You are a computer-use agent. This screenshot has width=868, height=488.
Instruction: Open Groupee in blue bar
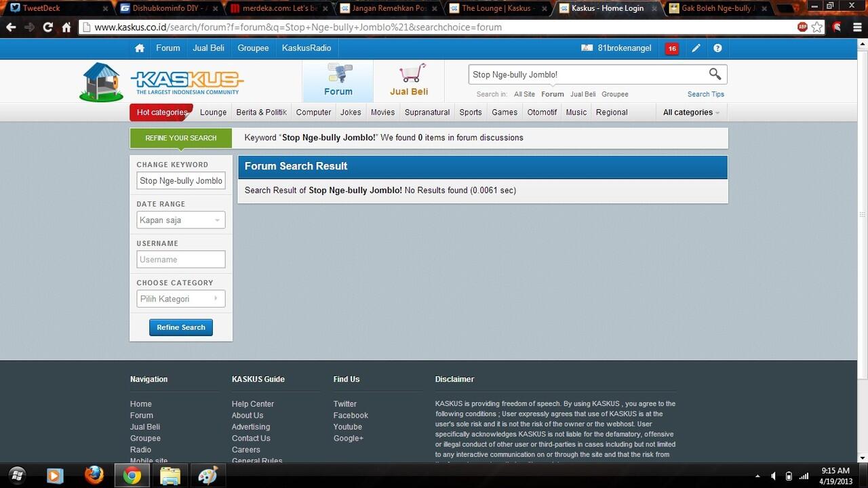(253, 48)
